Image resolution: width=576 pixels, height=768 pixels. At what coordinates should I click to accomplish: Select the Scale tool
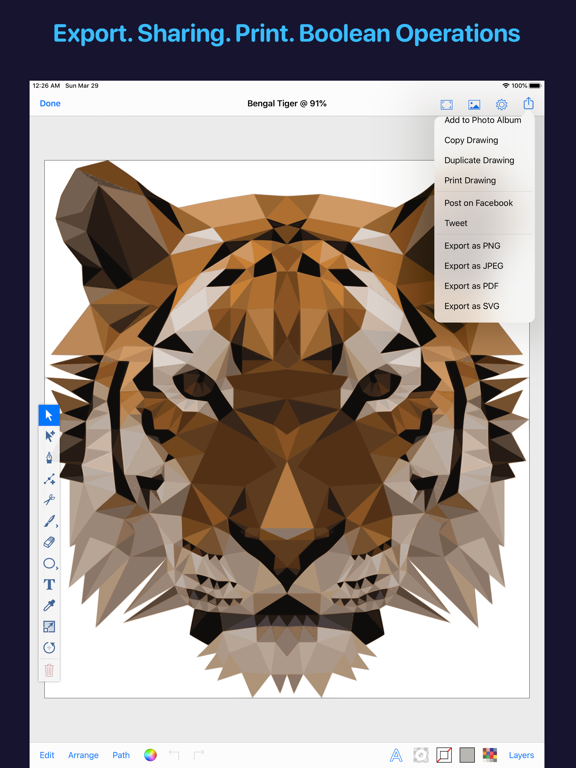[49, 626]
